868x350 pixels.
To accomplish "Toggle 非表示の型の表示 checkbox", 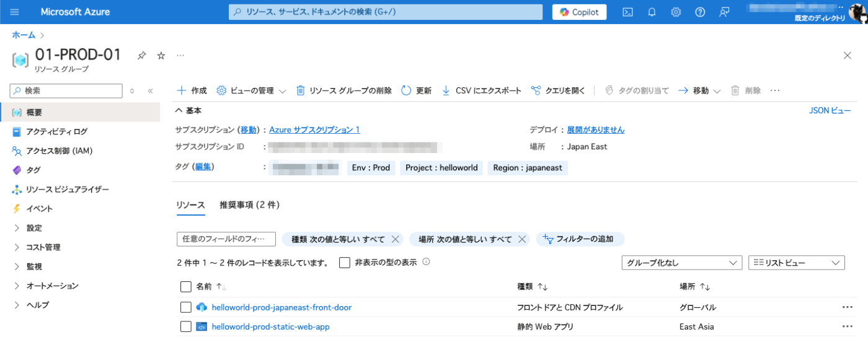I will pyautogui.click(x=345, y=263).
